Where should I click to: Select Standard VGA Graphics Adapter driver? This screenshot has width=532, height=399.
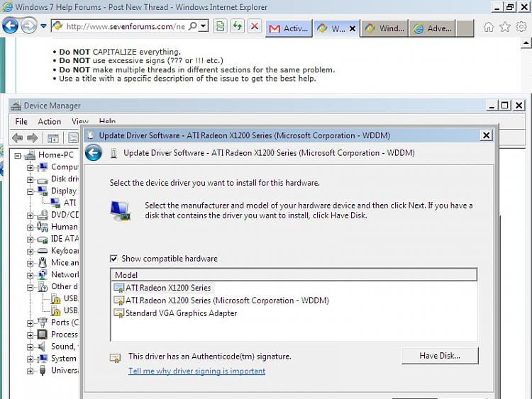(175, 313)
